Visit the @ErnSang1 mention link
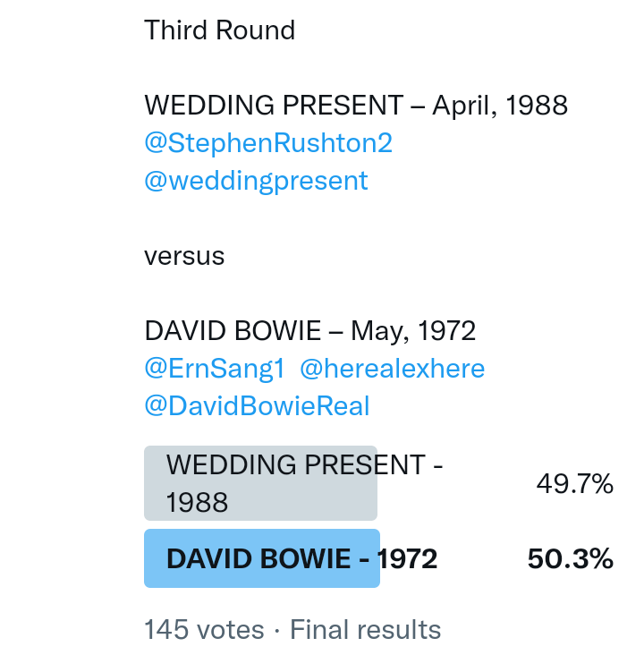Viewport: 644px width, 655px height. coord(214,369)
